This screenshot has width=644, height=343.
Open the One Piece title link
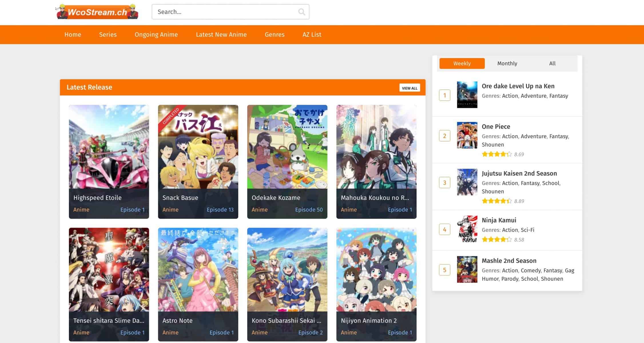click(x=496, y=127)
